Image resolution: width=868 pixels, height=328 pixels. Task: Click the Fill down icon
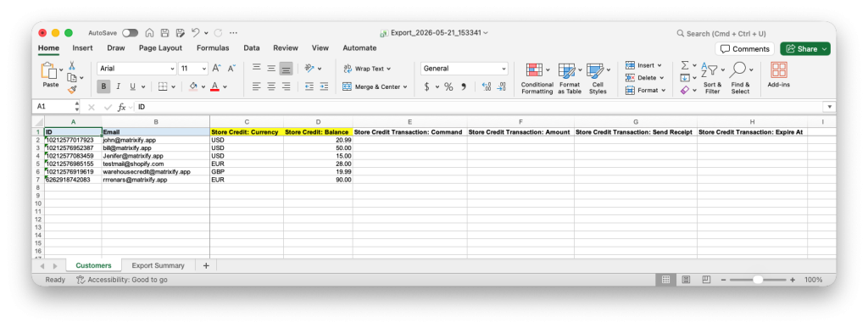coord(685,77)
